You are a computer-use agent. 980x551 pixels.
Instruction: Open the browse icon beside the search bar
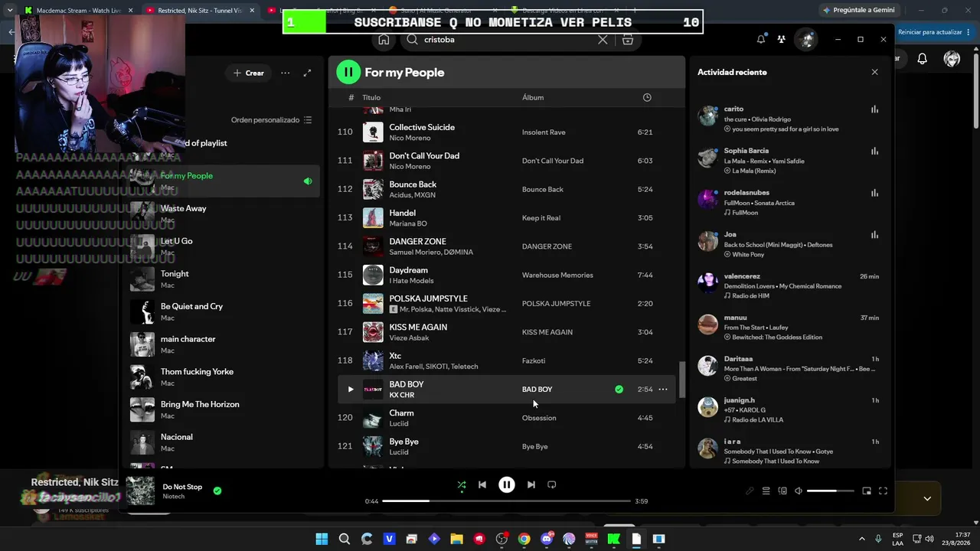pos(628,40)
